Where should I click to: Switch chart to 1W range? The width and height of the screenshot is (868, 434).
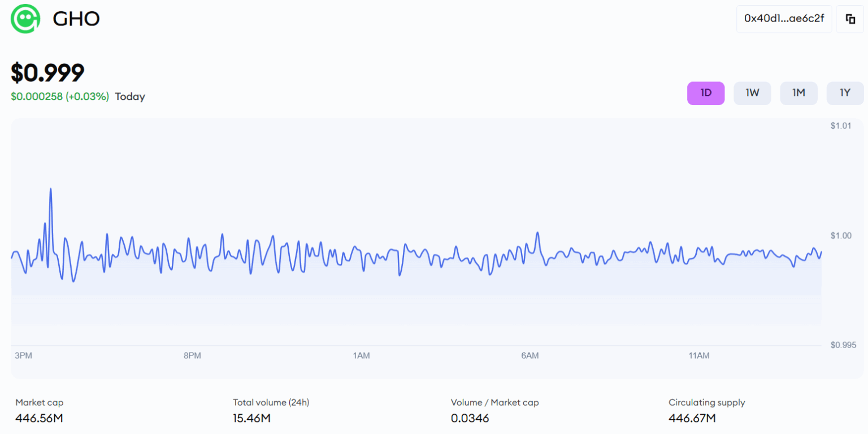752,93
